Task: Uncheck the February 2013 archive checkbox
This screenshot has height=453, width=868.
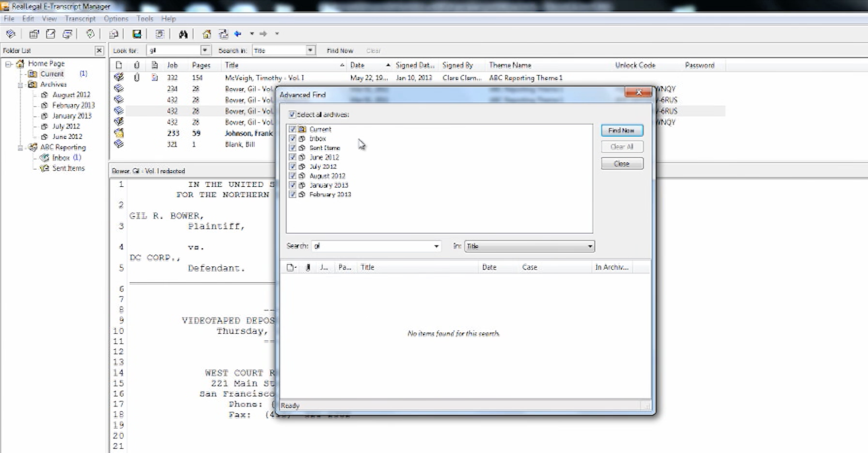Action: tap(292, 194)
